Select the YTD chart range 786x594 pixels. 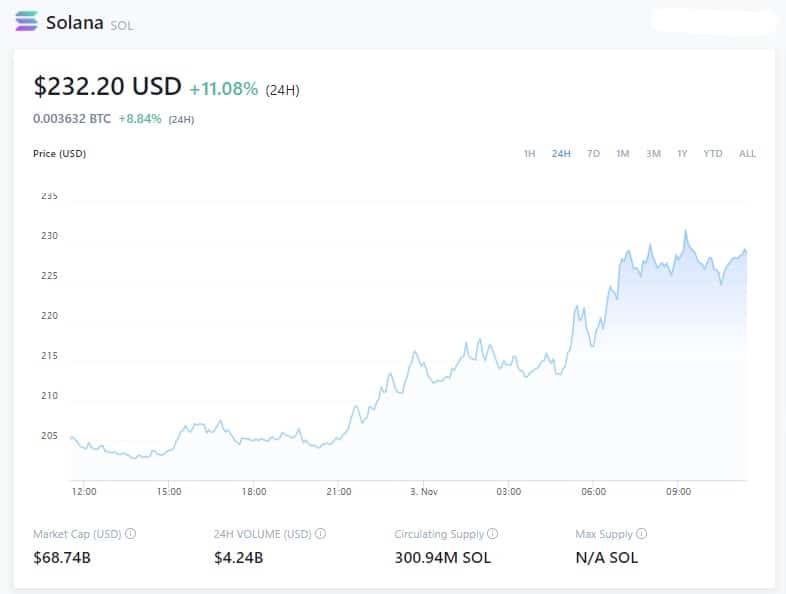tap(713, 153)
